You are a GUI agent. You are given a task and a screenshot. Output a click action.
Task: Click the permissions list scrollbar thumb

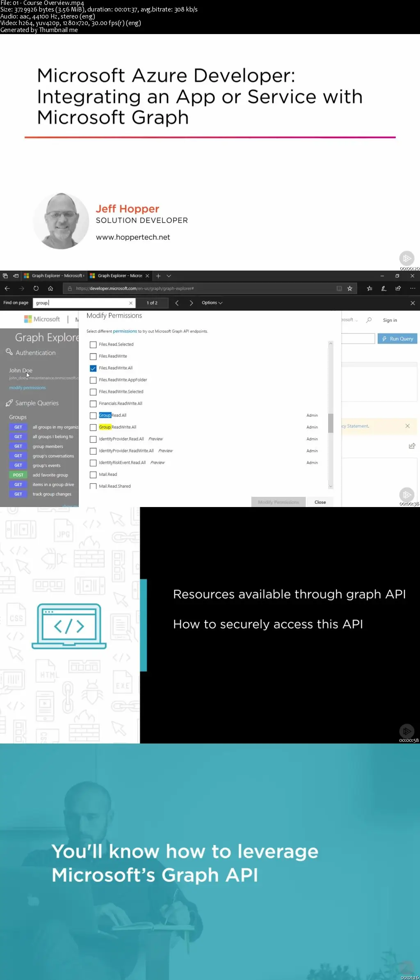click(x=331, y=423)
